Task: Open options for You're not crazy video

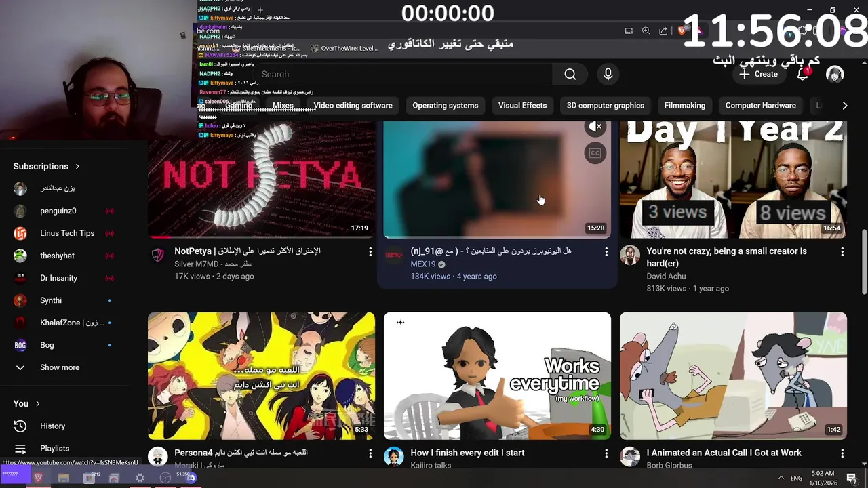Action: point(842,252)
